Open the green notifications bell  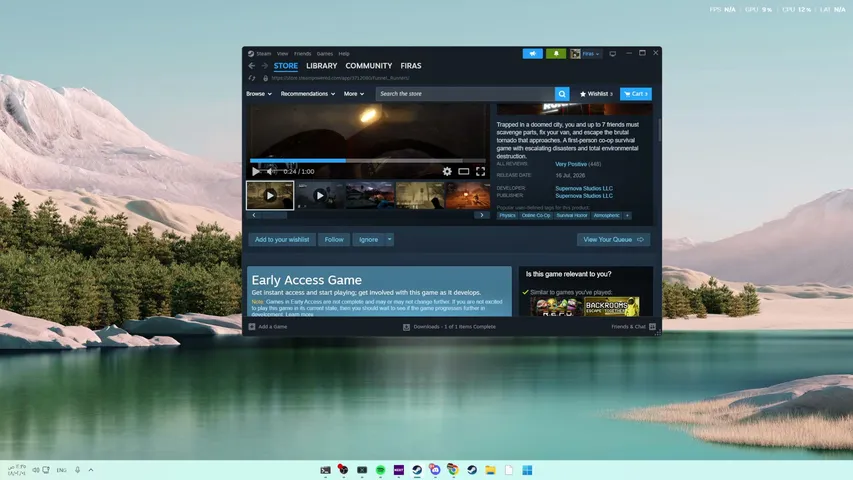[556, 53]
